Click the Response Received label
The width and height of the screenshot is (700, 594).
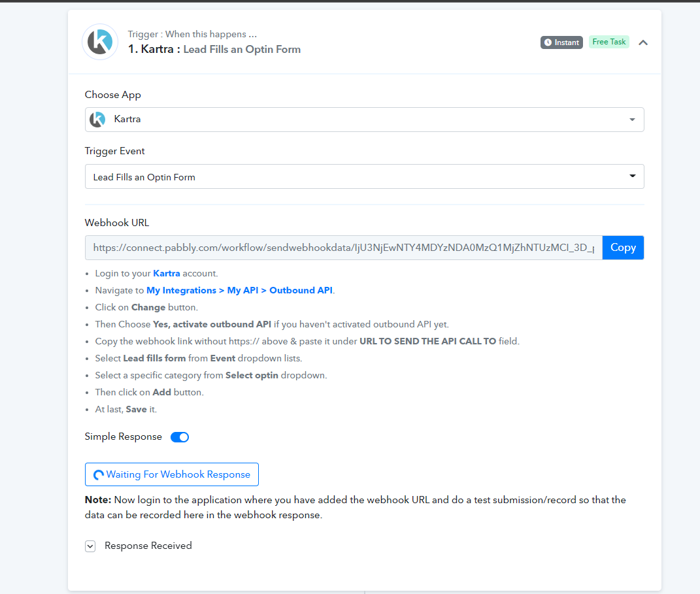pyautogui.click(x=148, y=546)
